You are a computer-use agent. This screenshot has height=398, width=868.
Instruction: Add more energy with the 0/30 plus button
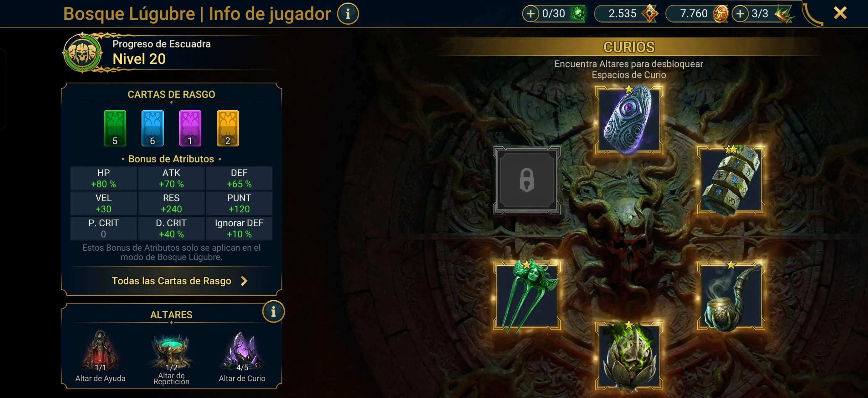coord(530,14)
